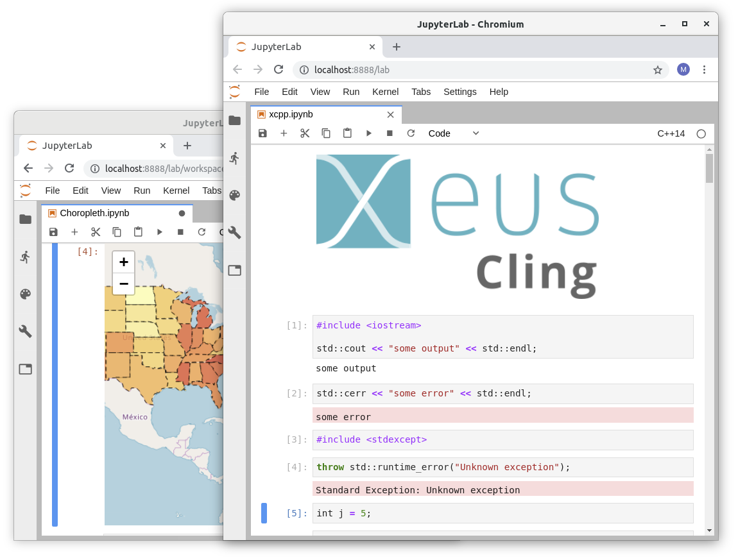
Task: Bookmark the JupyterLab page with star icon
Action: 658,70
